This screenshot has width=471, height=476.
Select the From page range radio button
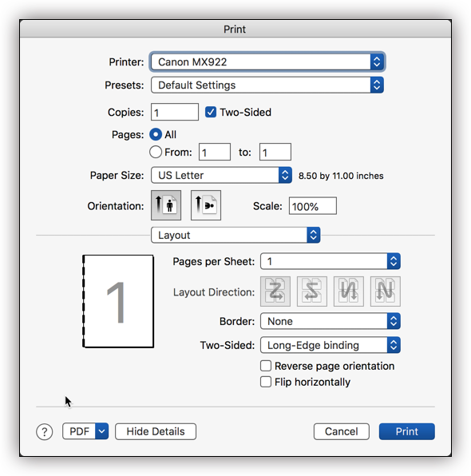[156, 152]
